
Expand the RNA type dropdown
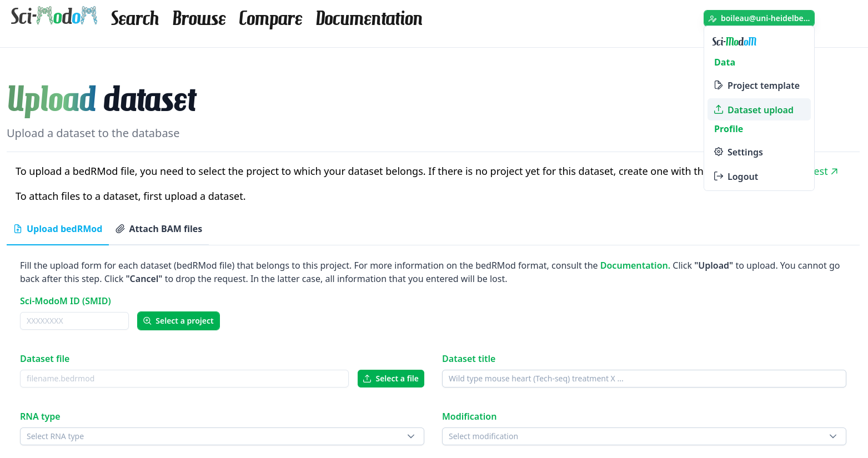[x=222, y=436]
